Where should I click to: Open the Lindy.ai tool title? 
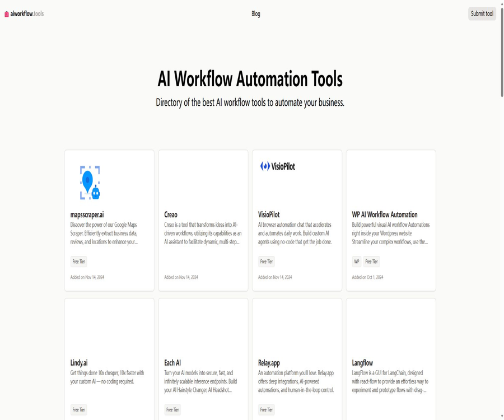(79, 363)
